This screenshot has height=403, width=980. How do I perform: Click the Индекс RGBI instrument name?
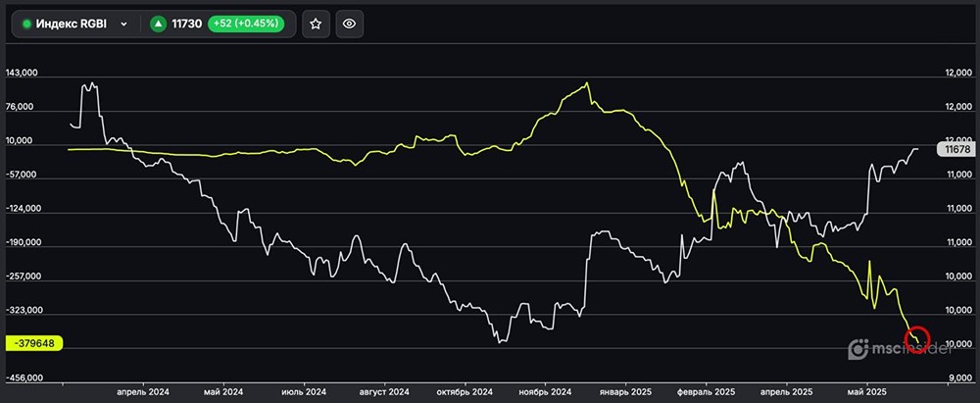tap(72, 25)
